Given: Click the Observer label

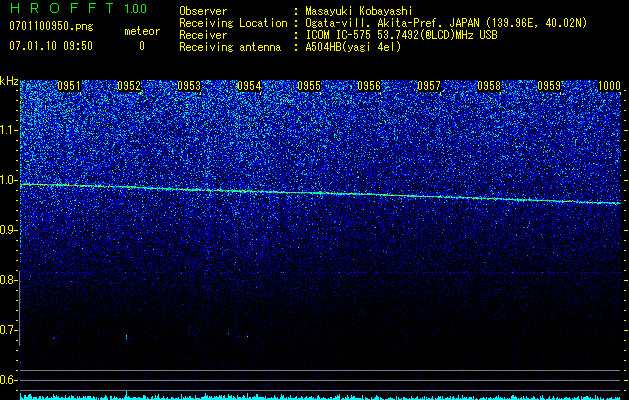Looking at the screenshot, I should pos(203,11).
